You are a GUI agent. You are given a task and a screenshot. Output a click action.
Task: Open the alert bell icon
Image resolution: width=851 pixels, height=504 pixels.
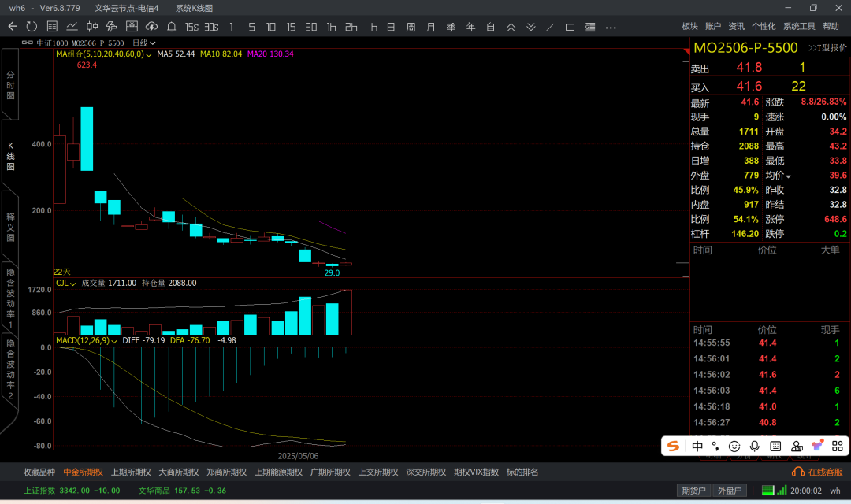coord(172,27)
